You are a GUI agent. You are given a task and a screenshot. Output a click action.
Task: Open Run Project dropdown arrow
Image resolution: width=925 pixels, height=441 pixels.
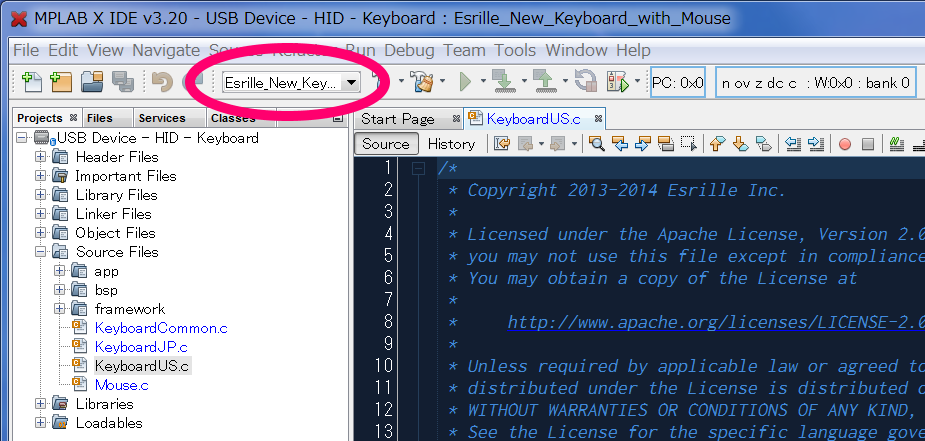coord(483,81)
